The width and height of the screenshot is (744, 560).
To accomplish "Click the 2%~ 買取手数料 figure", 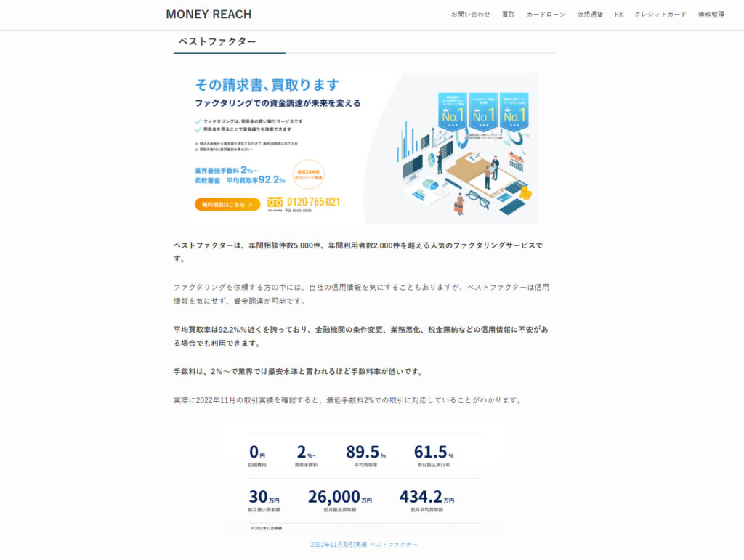I will [306, 455].
